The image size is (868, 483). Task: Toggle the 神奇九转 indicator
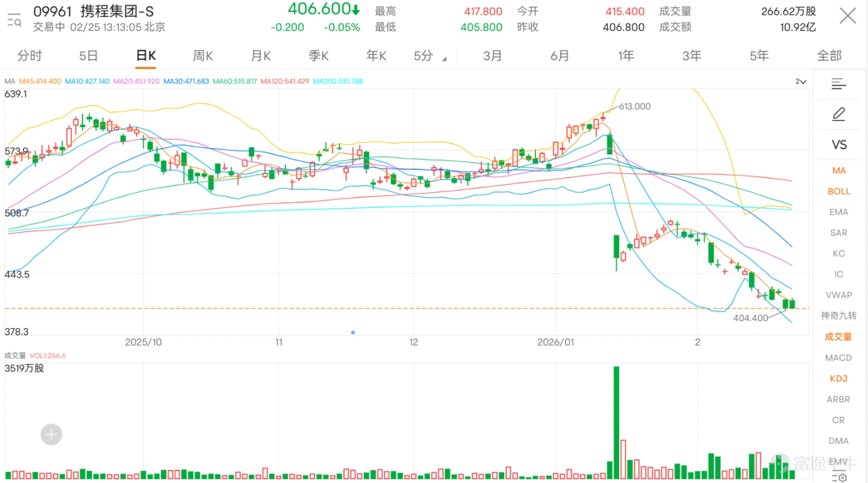click(839, 315)
